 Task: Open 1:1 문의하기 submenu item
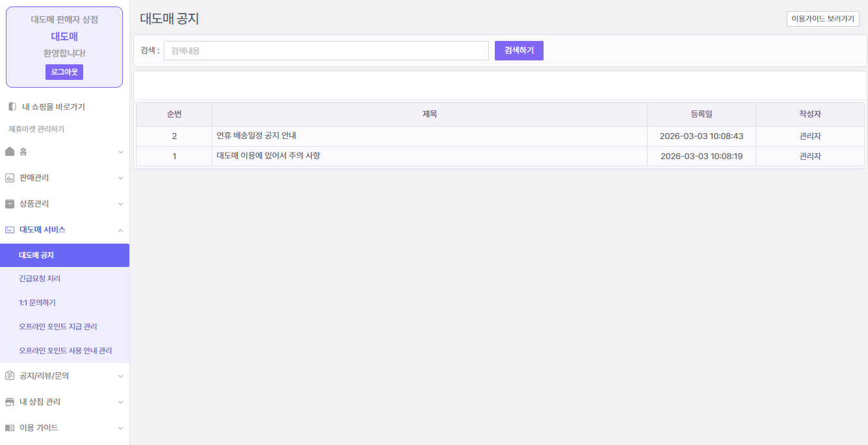point(37,303)
